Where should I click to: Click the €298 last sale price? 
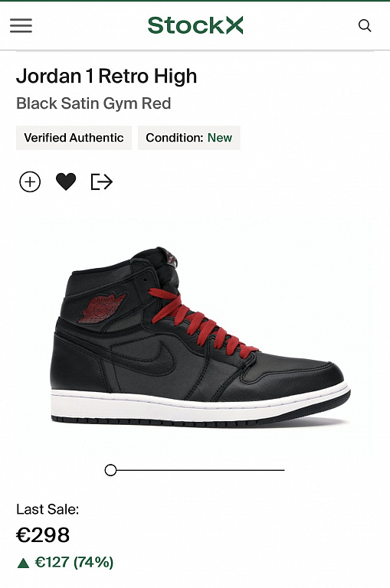coord(43,535)
